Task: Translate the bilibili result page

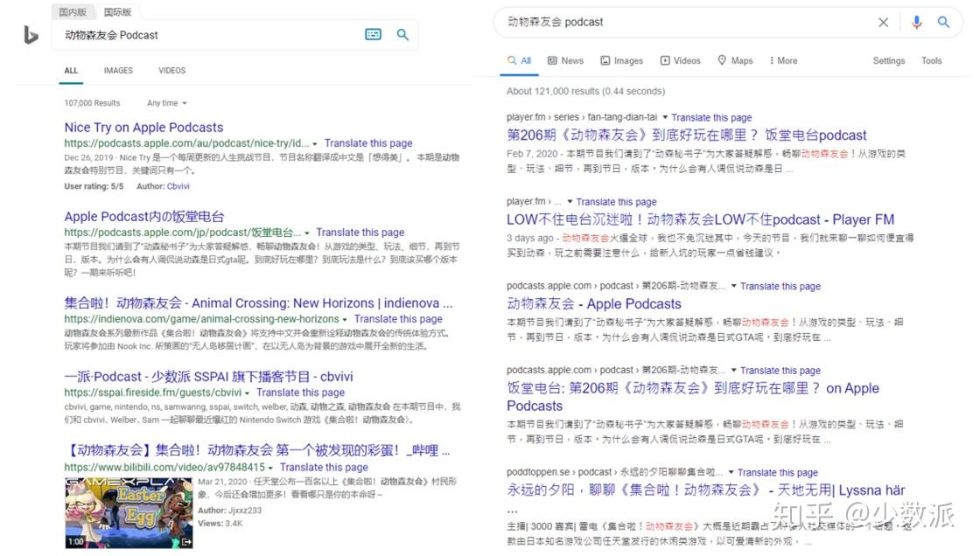Action: pos(324,468)
